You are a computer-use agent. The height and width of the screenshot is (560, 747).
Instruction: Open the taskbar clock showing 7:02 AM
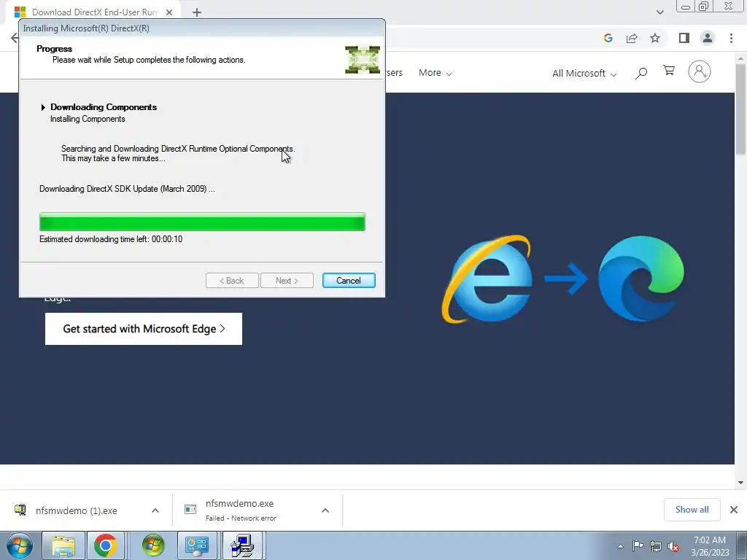click(710, 546)
